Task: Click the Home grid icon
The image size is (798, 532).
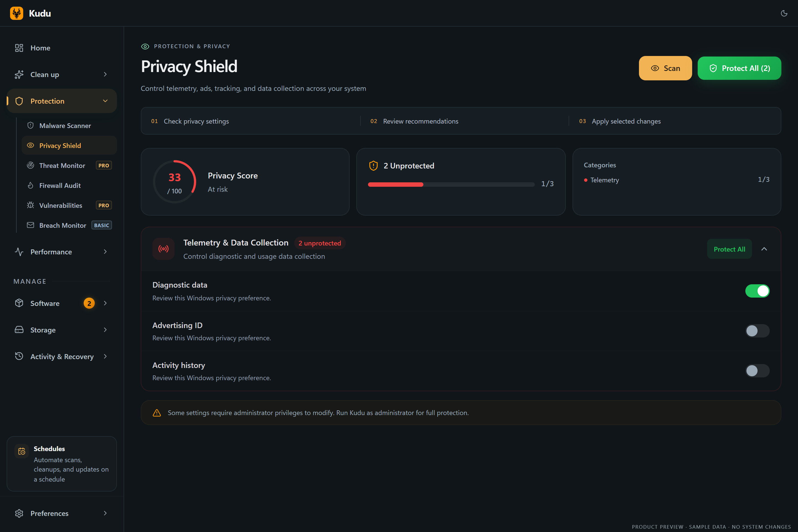Action: (19, 48)
